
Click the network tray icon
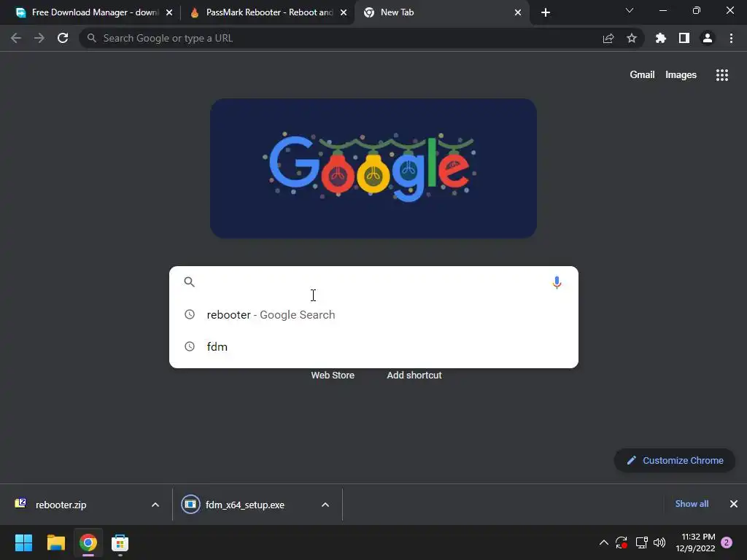pyautogui.click(x=642, y=542)
